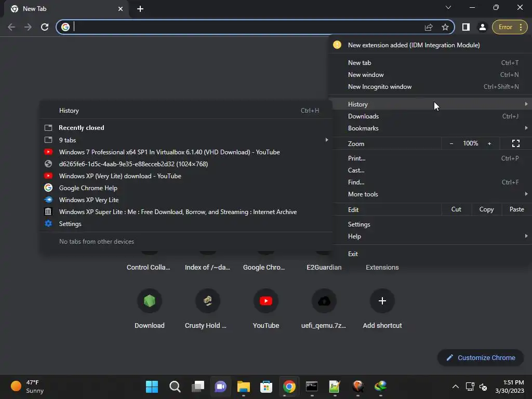The height and width of the screenshot is (399, 532).
Task: Reopen Windows XP Super Lite Internet Archive
Action: coord(186,212)
